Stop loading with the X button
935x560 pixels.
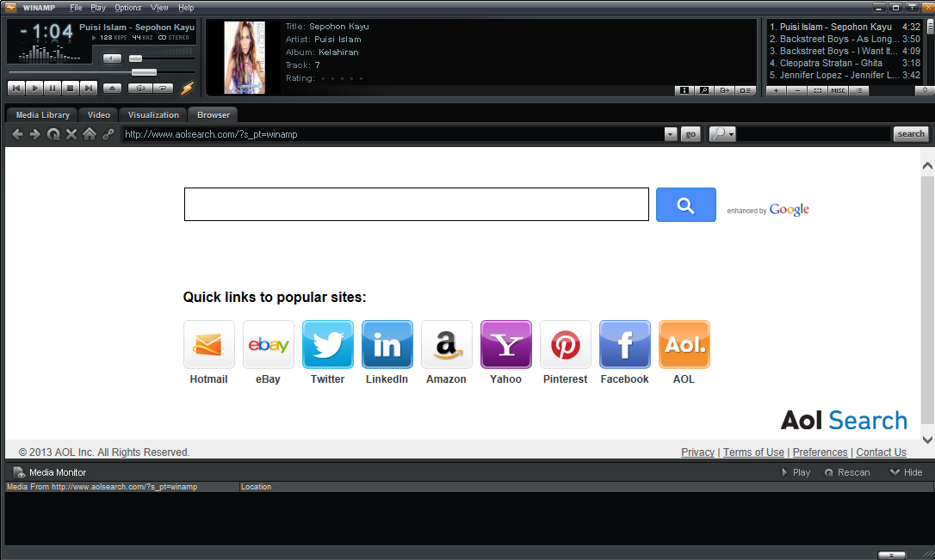coord(71,134)
